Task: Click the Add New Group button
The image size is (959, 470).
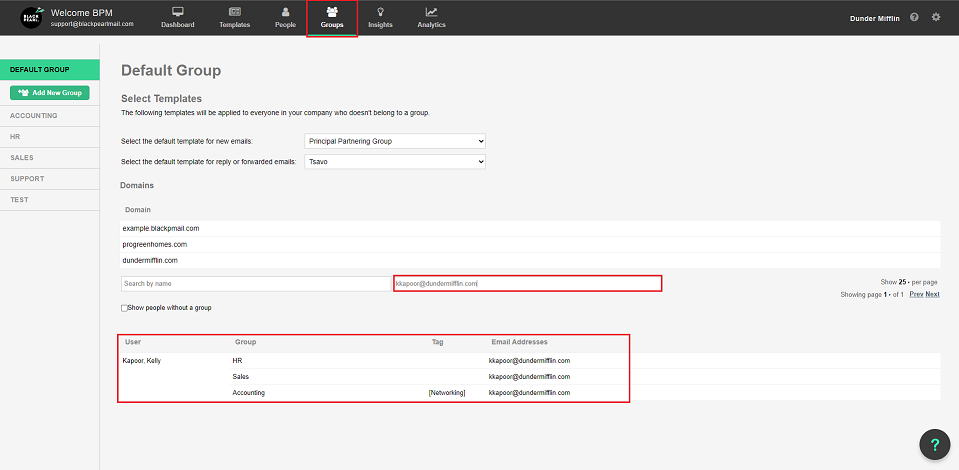Action: (50, 93)
